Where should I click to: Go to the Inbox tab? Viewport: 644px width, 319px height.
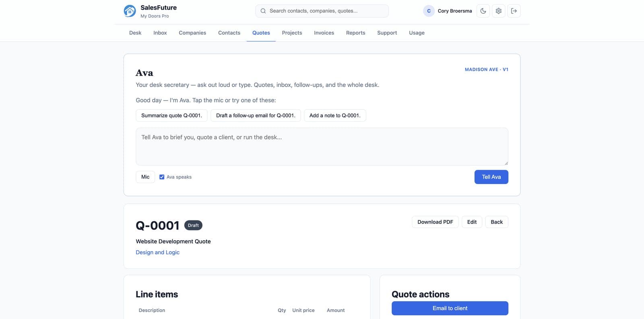(160, 33)
